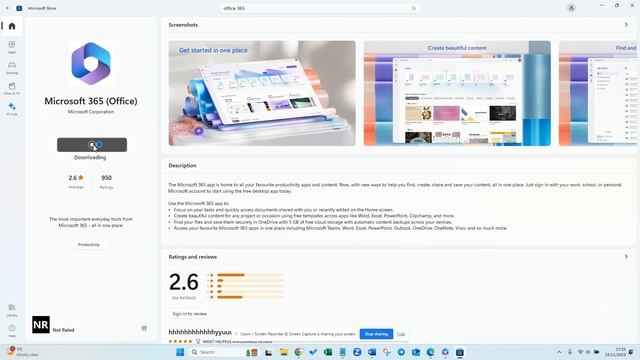Open Word from the taskbar
This screenshot has width=640, height=360.
pyautogui.click(x=372, y=352)
